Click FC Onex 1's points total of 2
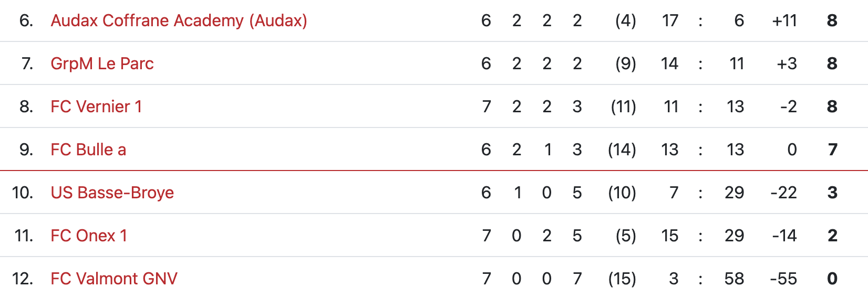 tap(832, 236)
